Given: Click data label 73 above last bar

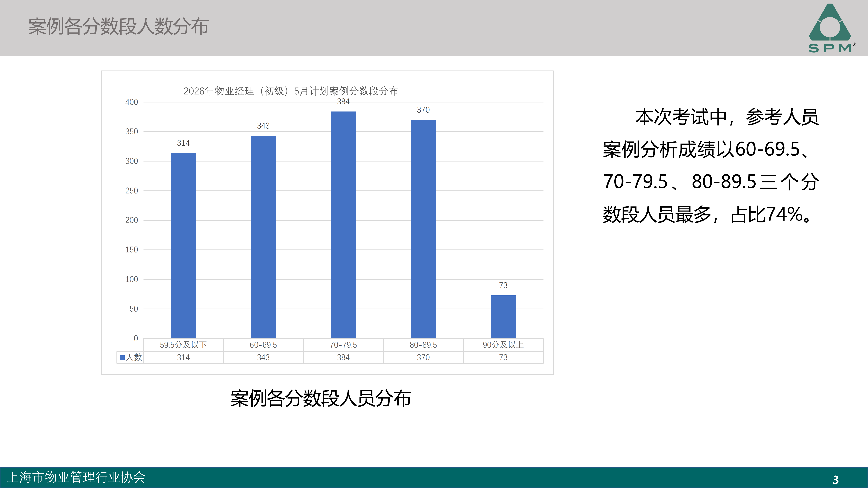Looking at the screenshot, I should [x=503, y=286].
